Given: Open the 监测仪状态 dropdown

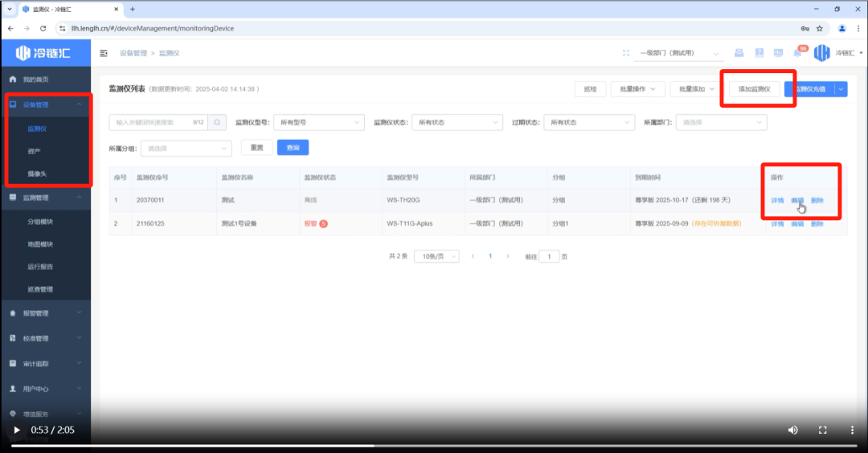Looking at the screenshot, I should (x=457, y=122).
